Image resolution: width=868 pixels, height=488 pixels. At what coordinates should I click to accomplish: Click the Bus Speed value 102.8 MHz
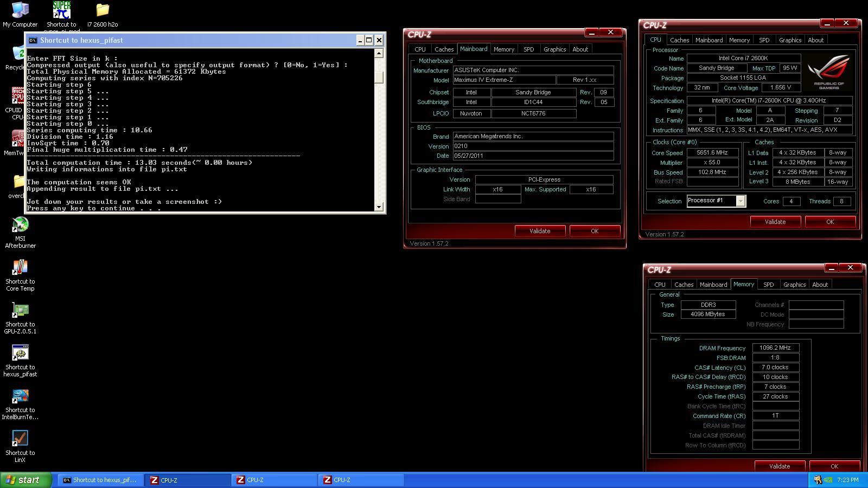point(713,172)
